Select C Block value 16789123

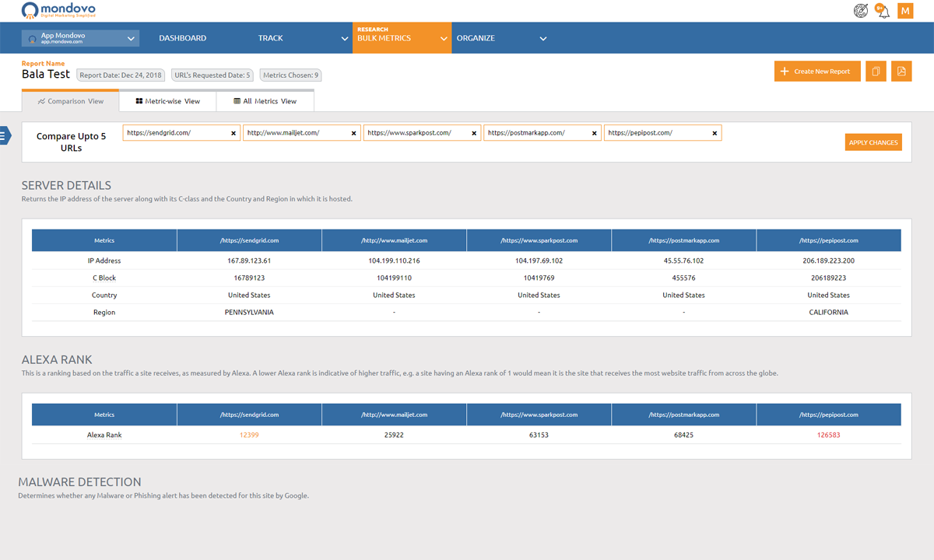coord(249,278)
